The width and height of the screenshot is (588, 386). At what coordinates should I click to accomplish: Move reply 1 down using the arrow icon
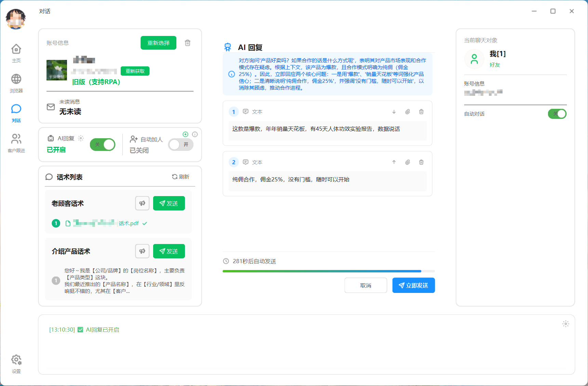tap(394, 112)
